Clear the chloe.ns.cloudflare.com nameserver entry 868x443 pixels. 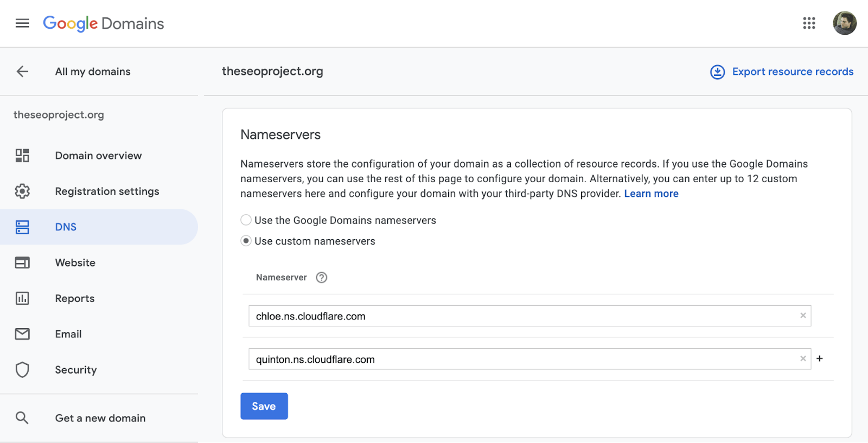coord(803,316)
